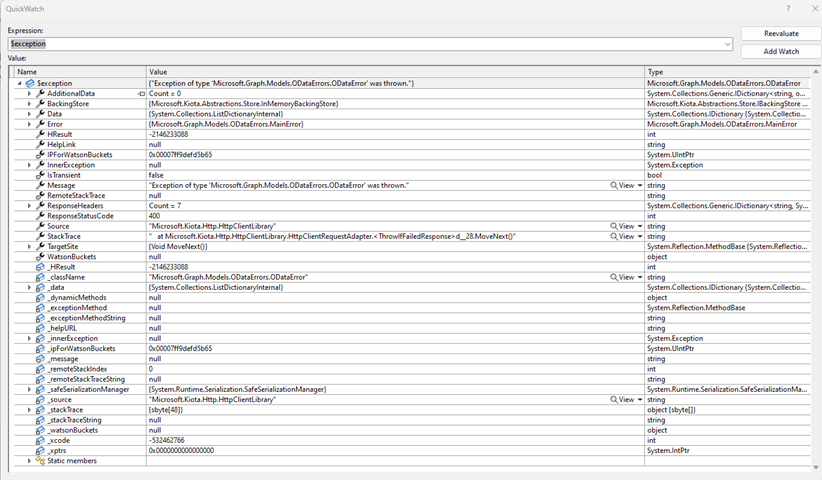Screen dimensions: 822x480
Task: Open the Expression dropdown arrow
Action: click(728, 44)
